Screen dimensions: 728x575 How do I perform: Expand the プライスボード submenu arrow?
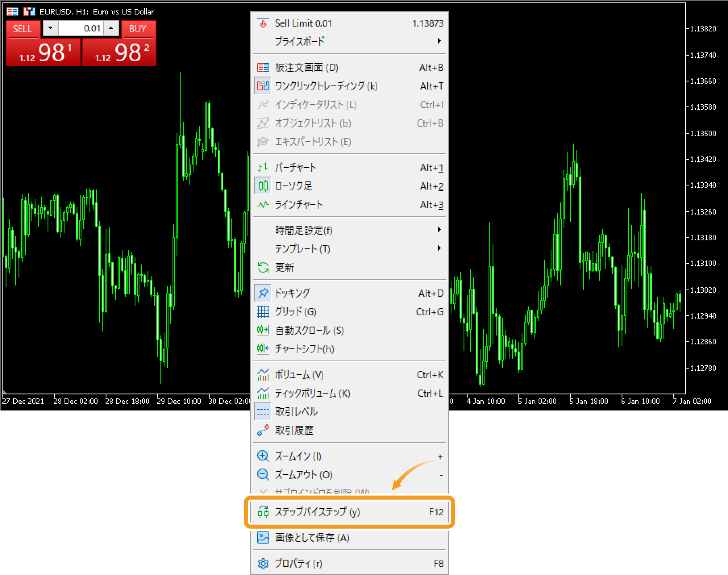pos(439,41)
